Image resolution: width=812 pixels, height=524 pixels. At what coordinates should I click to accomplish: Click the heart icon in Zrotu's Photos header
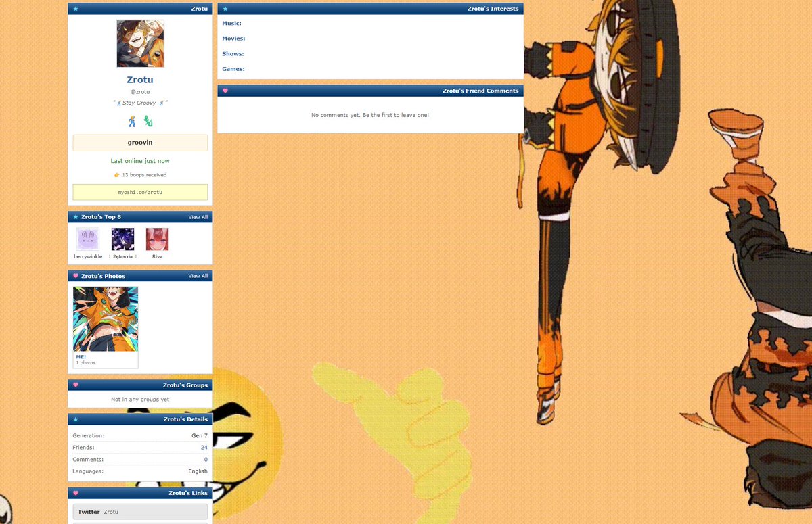(76, 276)
